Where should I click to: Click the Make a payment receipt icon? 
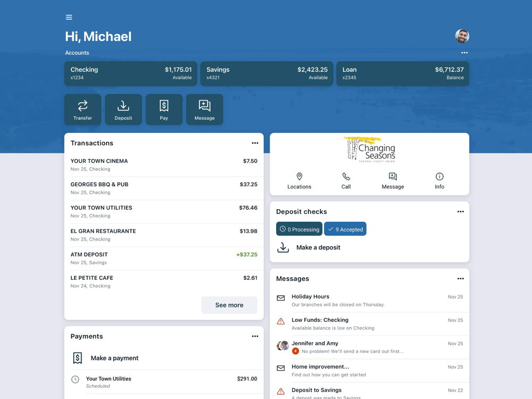[77, 358]
